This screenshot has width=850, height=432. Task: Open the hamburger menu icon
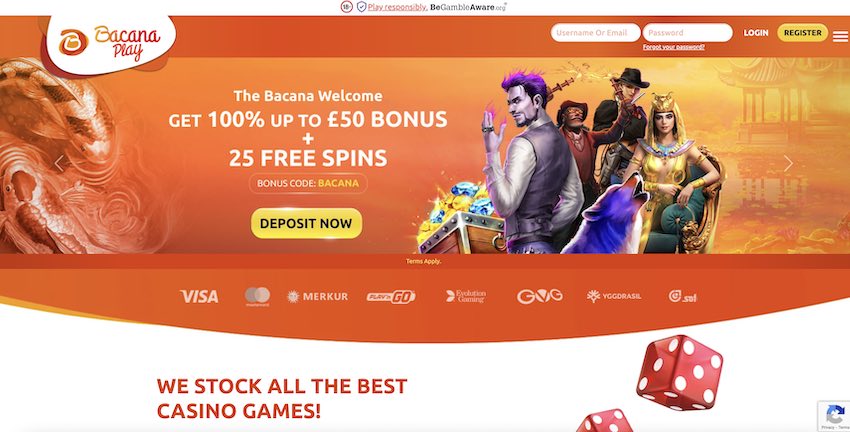tap(841, 37)
